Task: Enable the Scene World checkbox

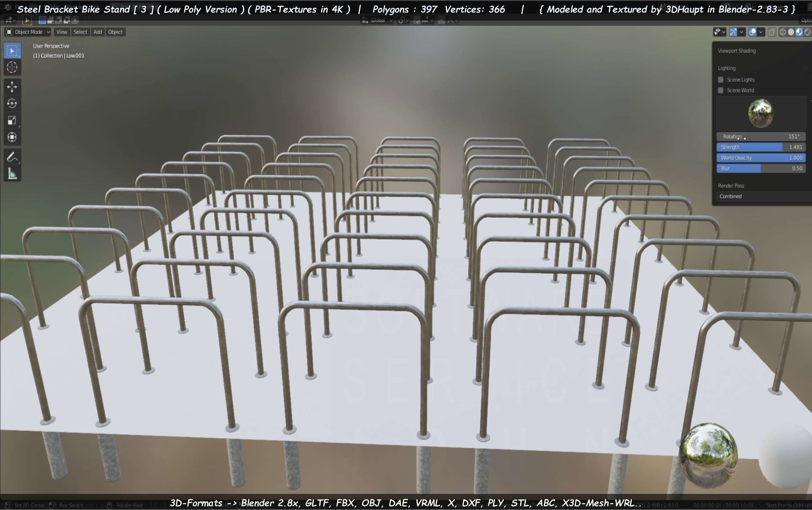Action: pyautogui.click(x=721, y=90)
